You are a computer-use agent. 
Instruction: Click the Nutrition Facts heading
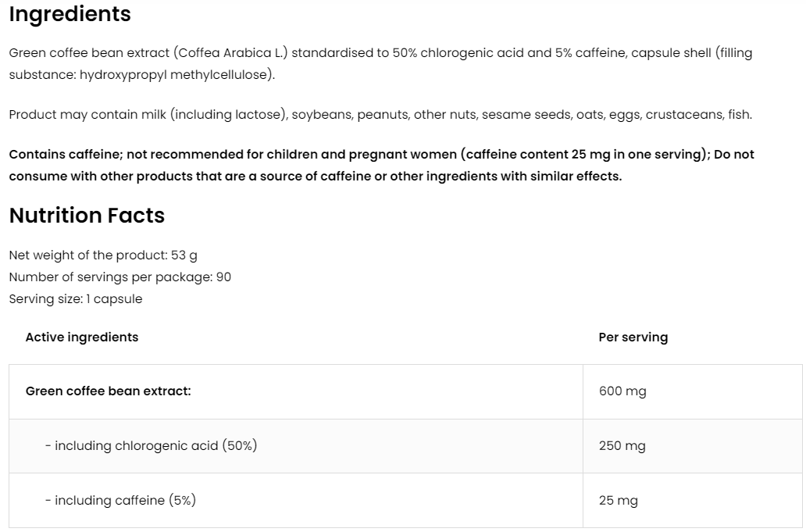point(87,216)
